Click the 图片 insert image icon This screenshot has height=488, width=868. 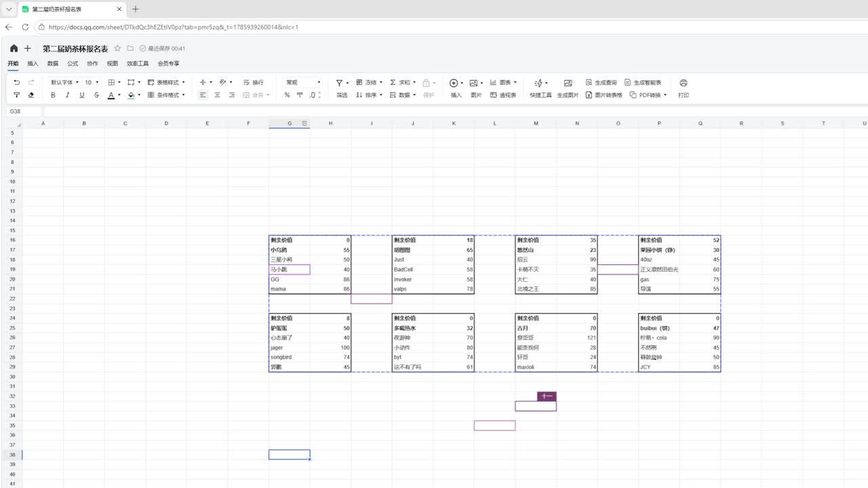473,83
